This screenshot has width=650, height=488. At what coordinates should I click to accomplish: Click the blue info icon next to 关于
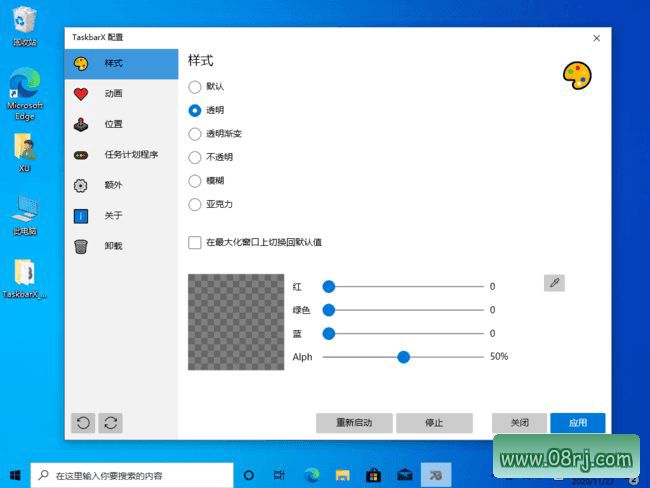click(x=81, y=216)
